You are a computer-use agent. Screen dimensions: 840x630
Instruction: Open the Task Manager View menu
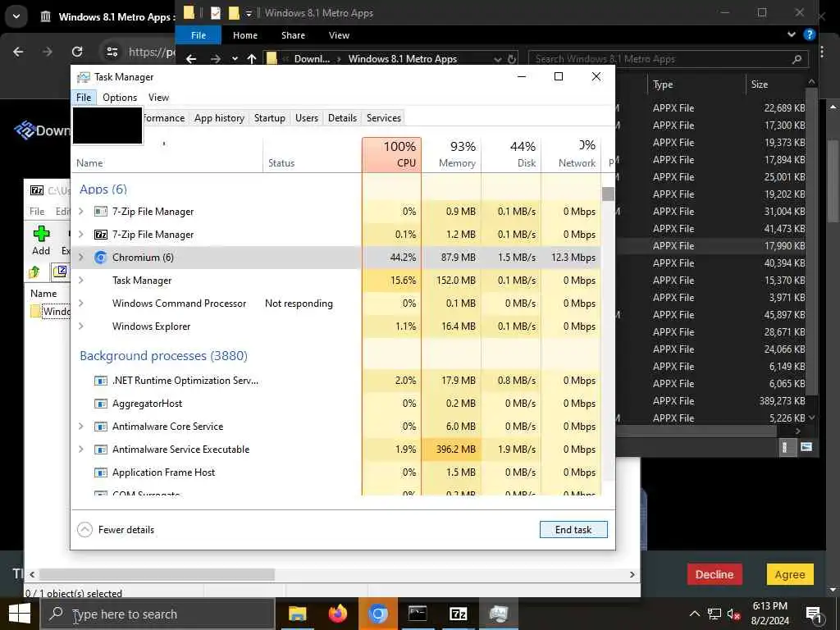[158, 98]
